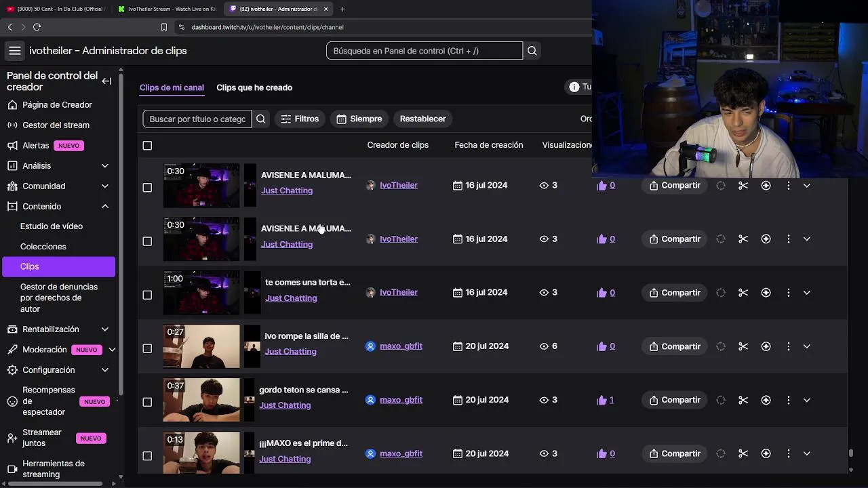Open maxo_gbfit link on Ivo rompe la silla row

click(x=401, y=346)
